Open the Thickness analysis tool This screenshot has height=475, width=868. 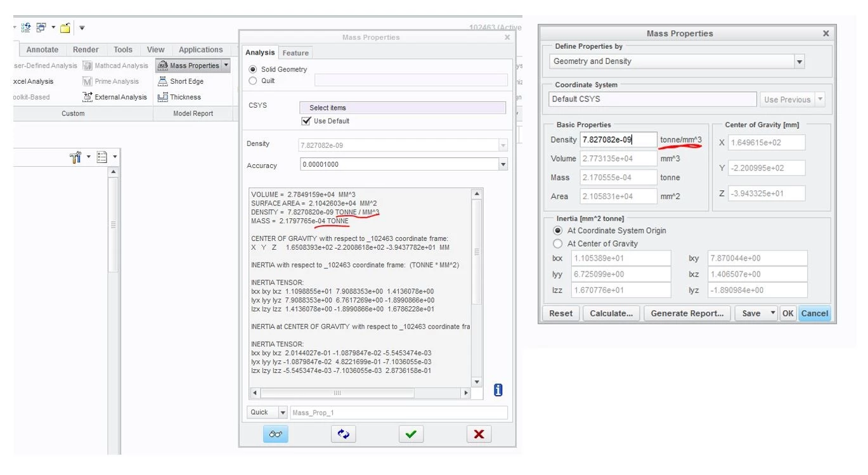(x=179, y=97)
